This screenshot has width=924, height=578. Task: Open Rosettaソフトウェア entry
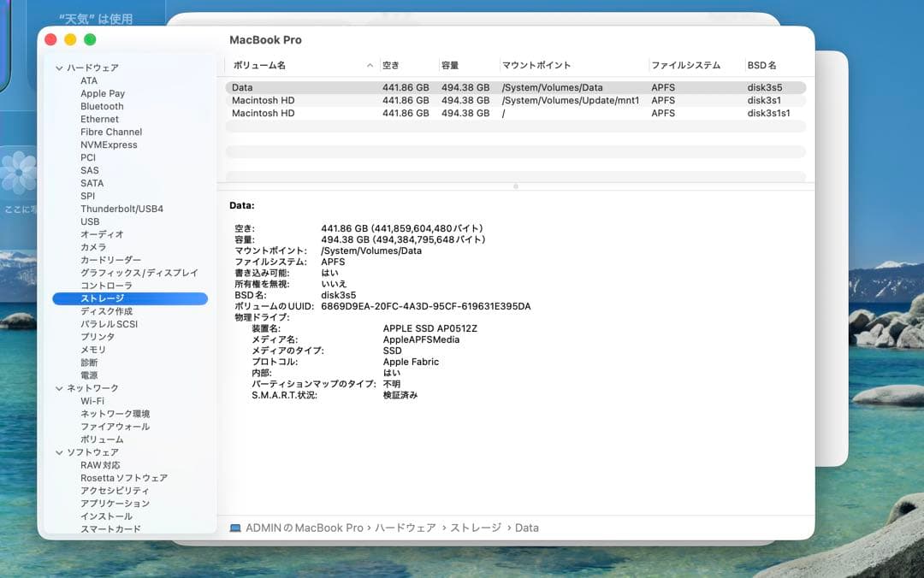coord(124,478)
